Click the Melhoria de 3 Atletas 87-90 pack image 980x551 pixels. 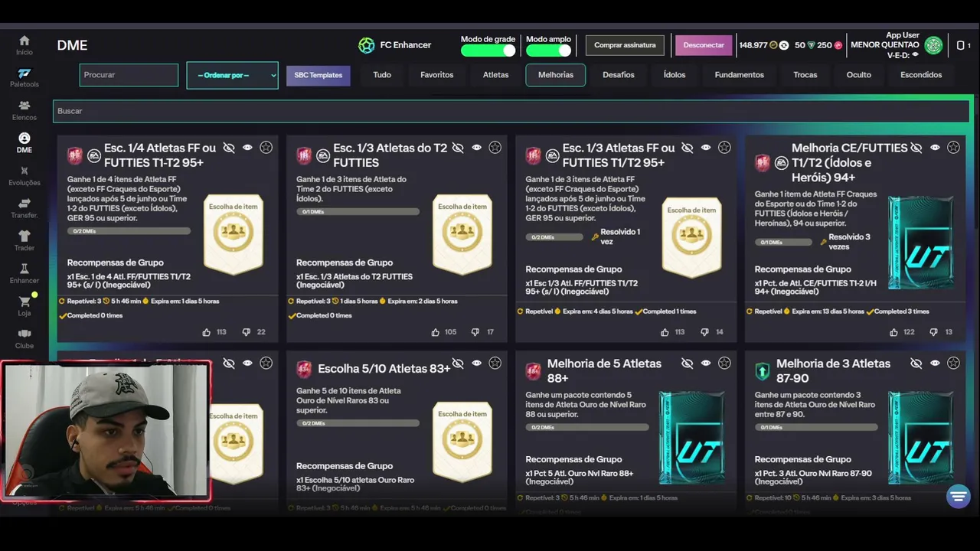click(x=921, y=438)
